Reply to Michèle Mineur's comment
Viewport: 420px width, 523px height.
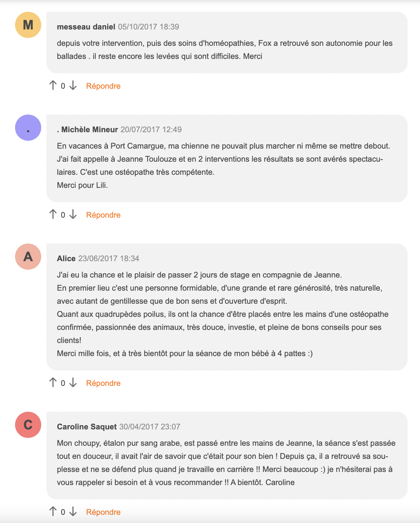[103, 215]
